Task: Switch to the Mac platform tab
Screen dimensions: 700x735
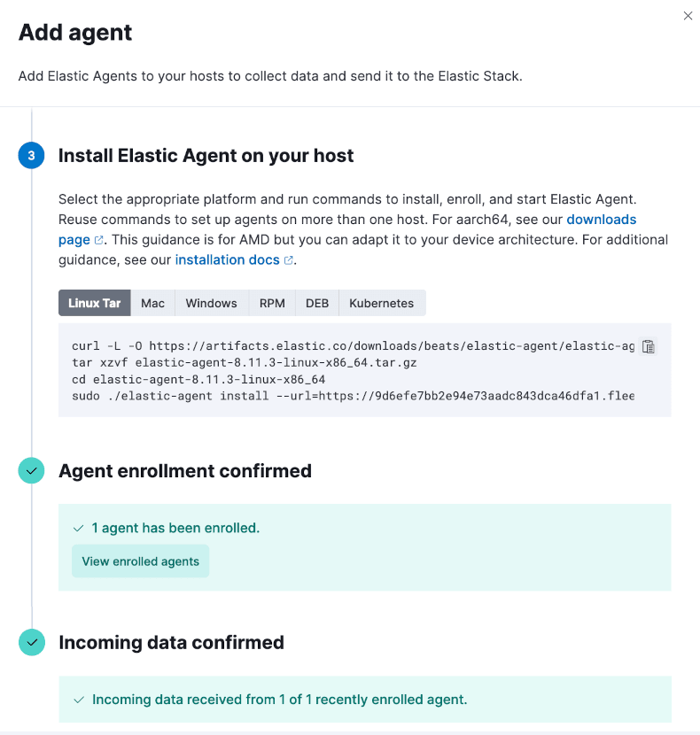Action: point(153,303)
